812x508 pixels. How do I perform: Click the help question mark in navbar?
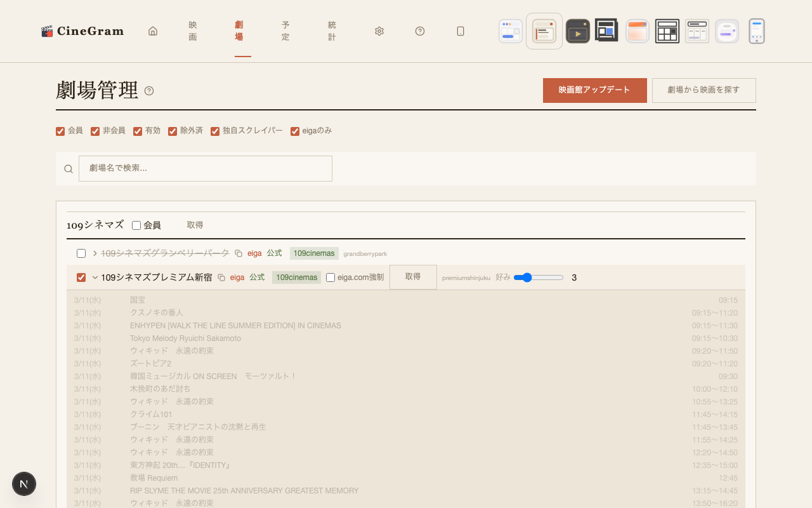tap(420, 31)
